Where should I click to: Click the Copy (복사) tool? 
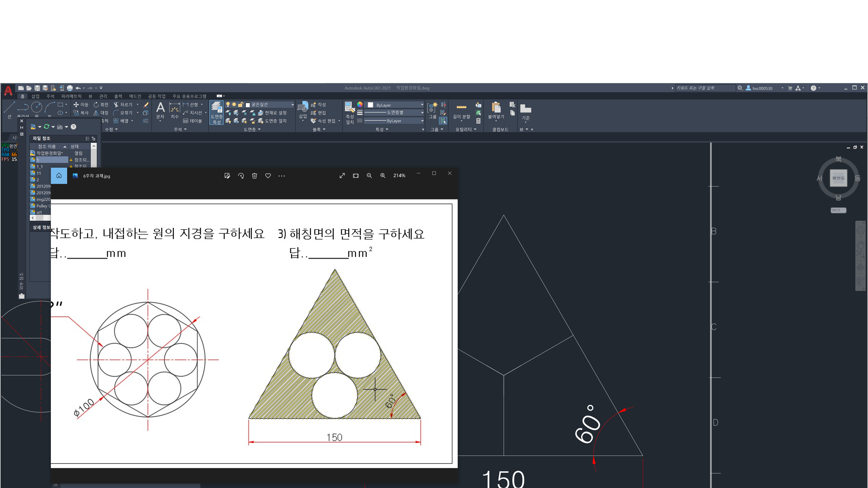[81, 113]
